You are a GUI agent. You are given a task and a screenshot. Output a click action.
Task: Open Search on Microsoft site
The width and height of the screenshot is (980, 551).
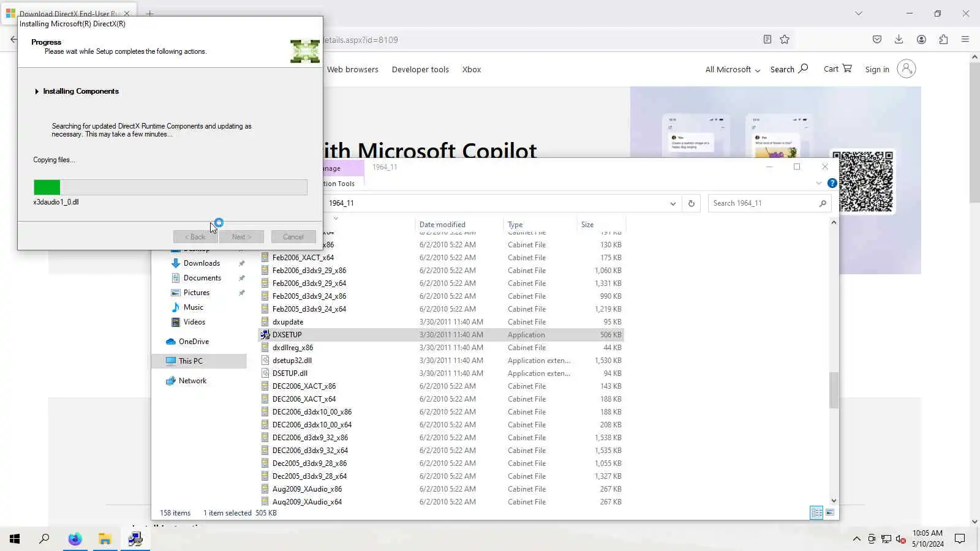(x=789, y=69)
